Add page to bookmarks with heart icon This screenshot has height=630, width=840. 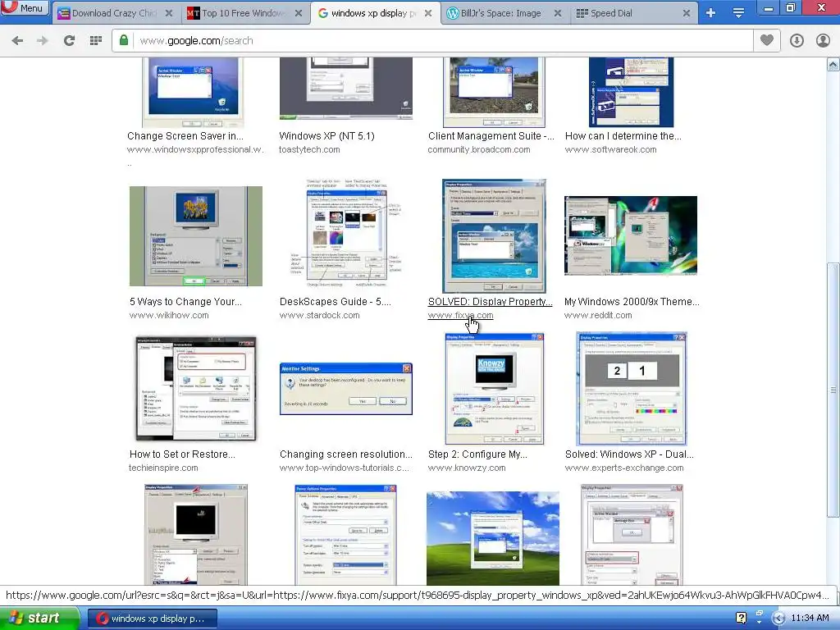pyautogui.click(x=767, y=41)
